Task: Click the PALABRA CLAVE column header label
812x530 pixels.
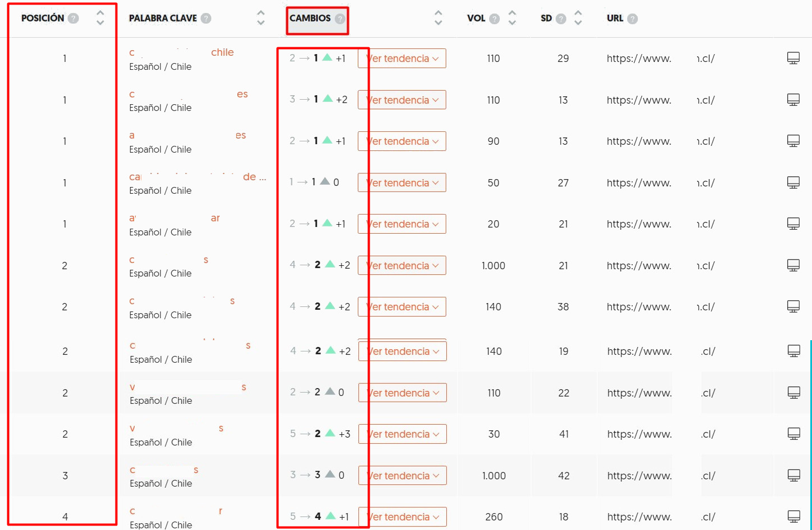Action: tap(163, 18)
